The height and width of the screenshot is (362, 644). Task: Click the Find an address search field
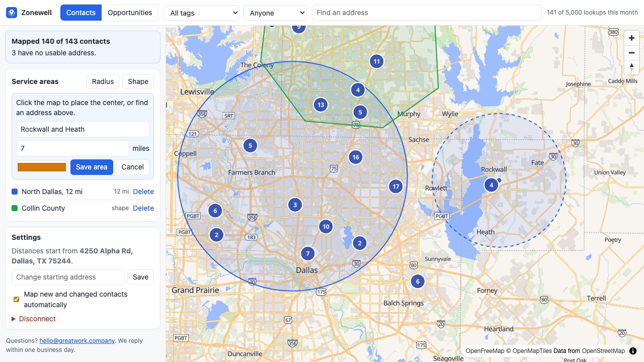point(427,13)
